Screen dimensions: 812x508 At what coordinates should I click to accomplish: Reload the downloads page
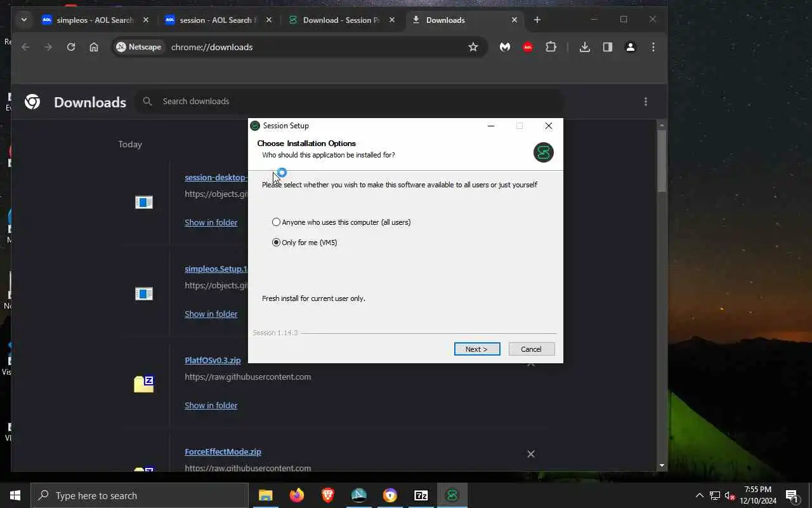71,47
